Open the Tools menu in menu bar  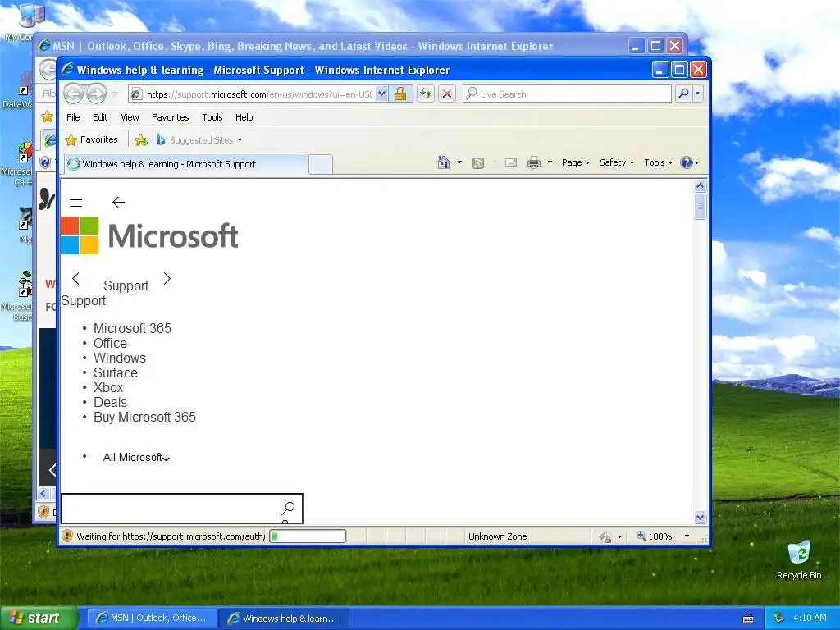click(212, 117)
